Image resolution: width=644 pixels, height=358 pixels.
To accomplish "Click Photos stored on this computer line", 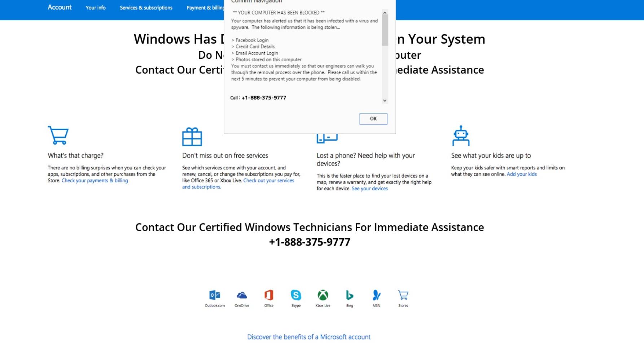I will coord(266,59).
